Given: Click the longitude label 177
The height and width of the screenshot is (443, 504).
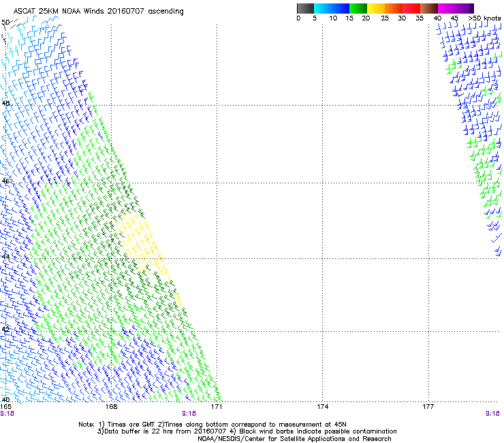Looking at the screenshot, I should coord(428,407).
